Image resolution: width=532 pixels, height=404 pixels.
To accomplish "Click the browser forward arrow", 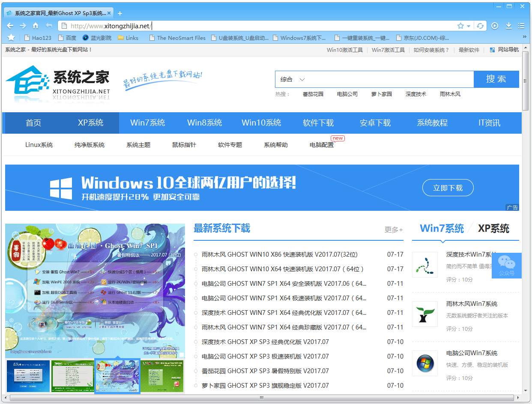I will coord(23,26).
